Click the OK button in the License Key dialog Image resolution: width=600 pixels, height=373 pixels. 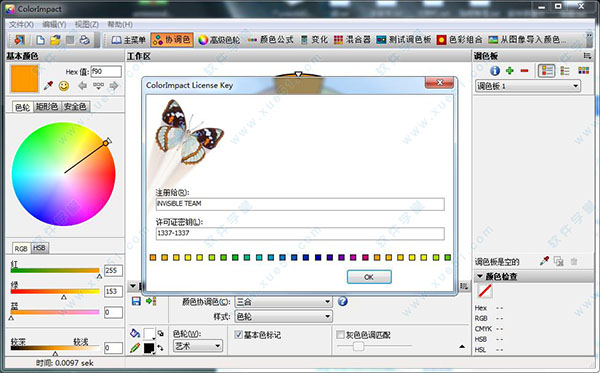click(369, 277)
